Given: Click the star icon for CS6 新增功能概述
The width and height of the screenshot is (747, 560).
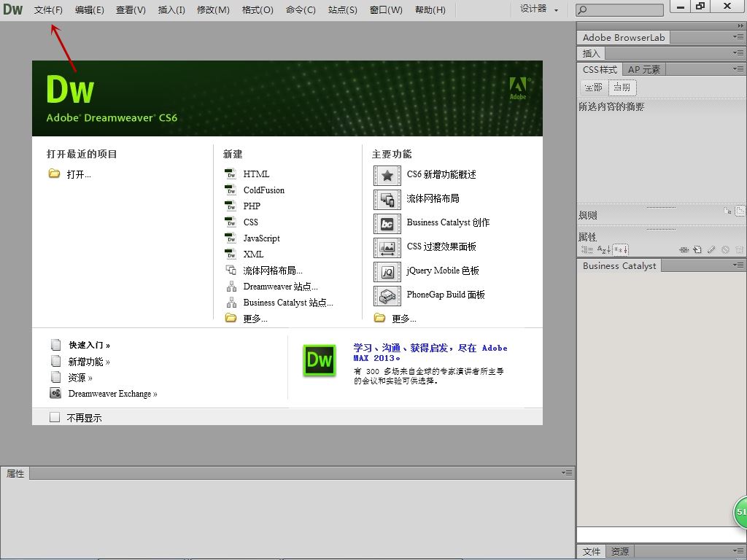Looking at the screenshot, I should (x=387, y=175).
